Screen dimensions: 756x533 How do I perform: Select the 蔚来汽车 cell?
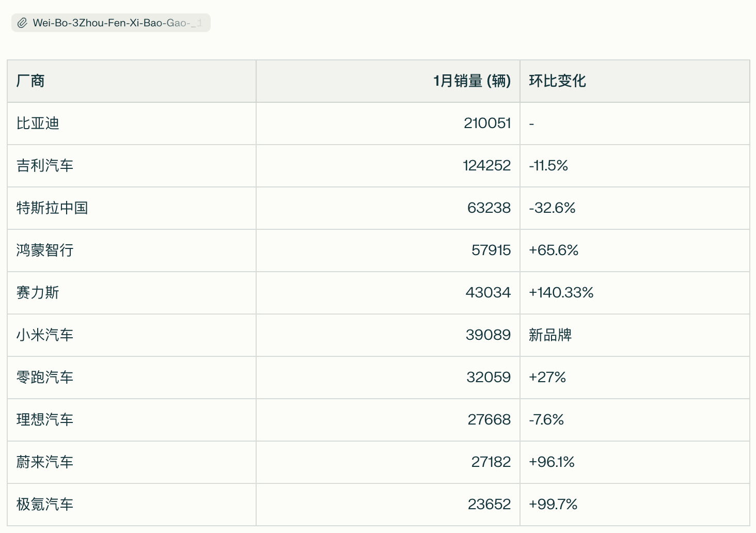point(45,462)
